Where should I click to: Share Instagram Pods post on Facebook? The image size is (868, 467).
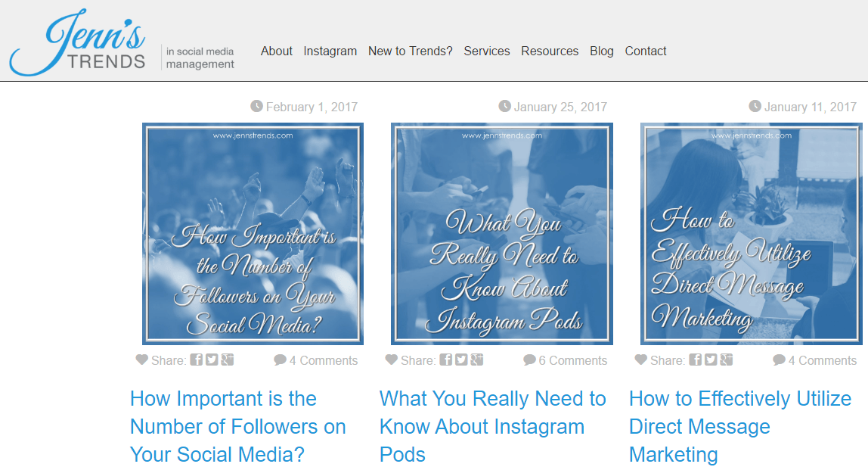[x=445, y=360]
